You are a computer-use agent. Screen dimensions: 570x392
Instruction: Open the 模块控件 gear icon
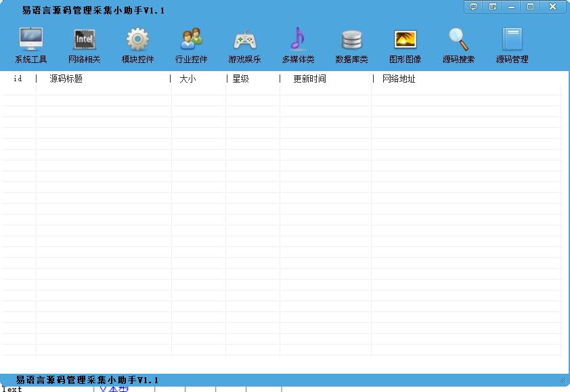(x=138, y=39)
